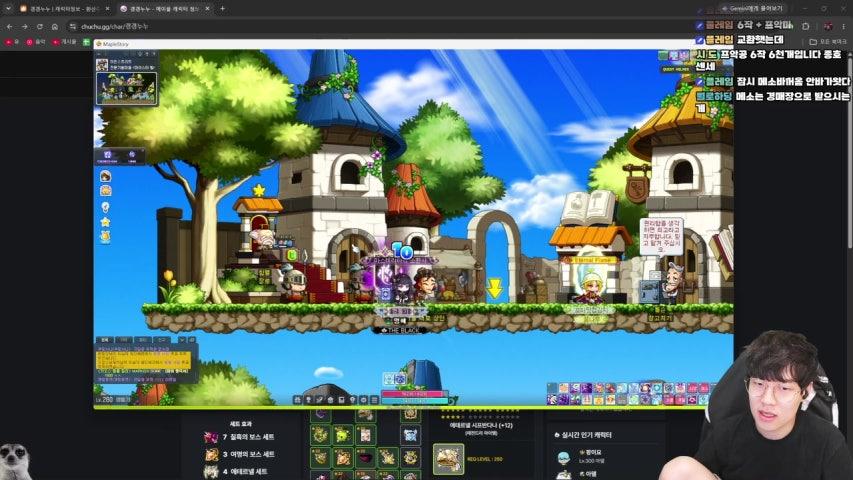Viewport: 853px width, 480px height.
Task: Select the 4 에테르넬 세트 row
Action: pyautogui.click(x=237, y=472)
